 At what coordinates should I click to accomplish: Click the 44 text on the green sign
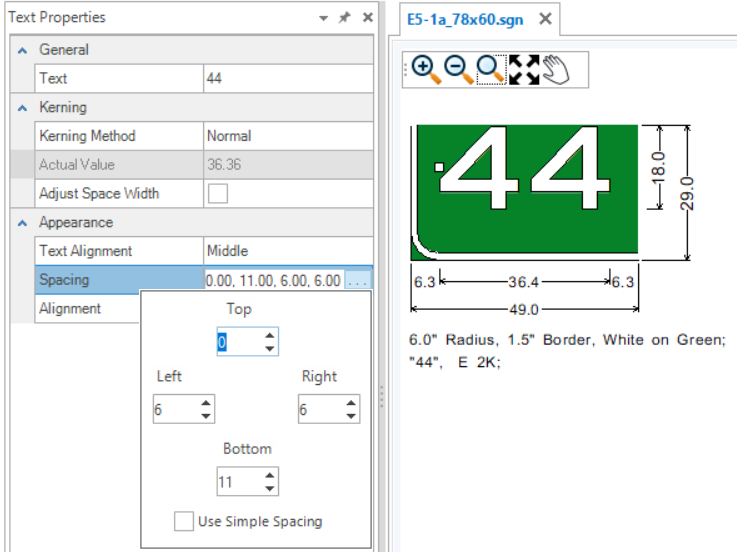click(525, 167)
